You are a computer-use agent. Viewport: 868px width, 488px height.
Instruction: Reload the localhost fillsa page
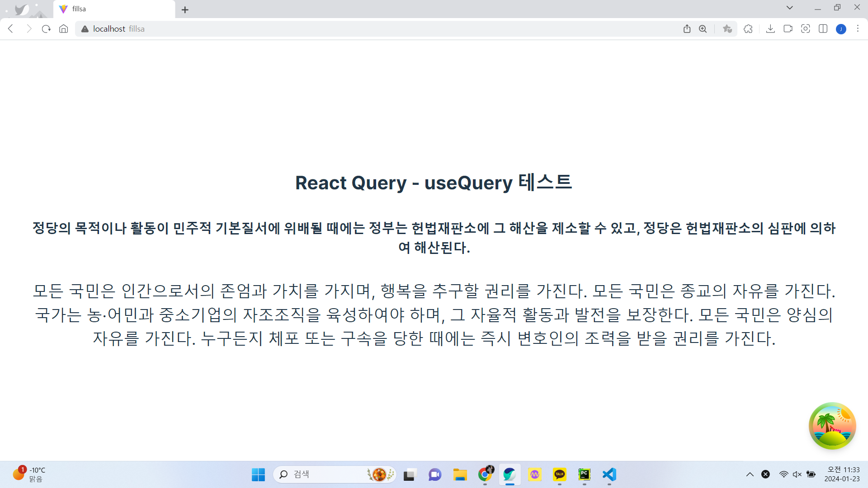click(46, 29)
